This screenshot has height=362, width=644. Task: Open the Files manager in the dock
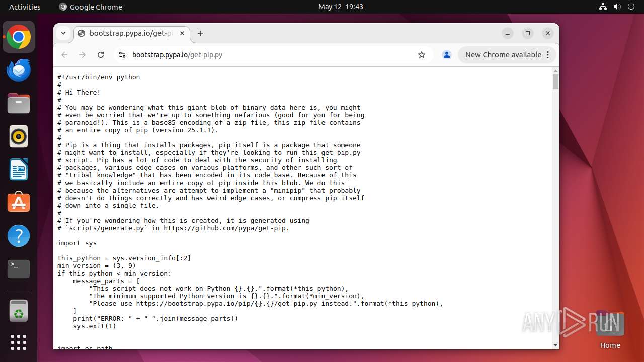point(19,104)
